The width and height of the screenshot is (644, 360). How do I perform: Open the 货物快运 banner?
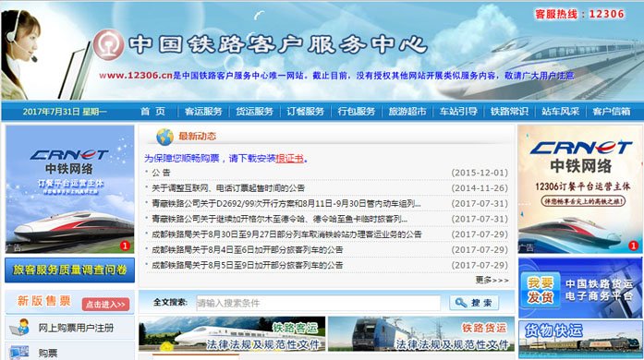580,340
